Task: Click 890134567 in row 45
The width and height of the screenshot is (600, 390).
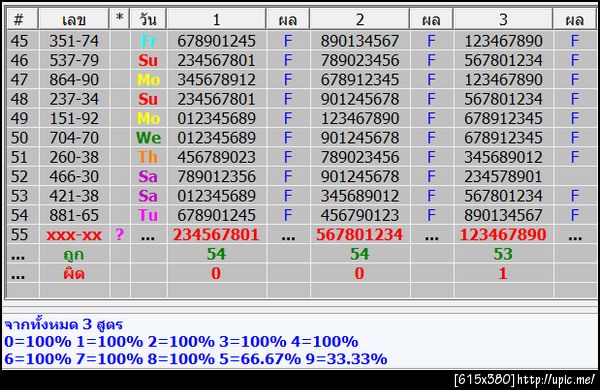Action: (x=360, y=41)
